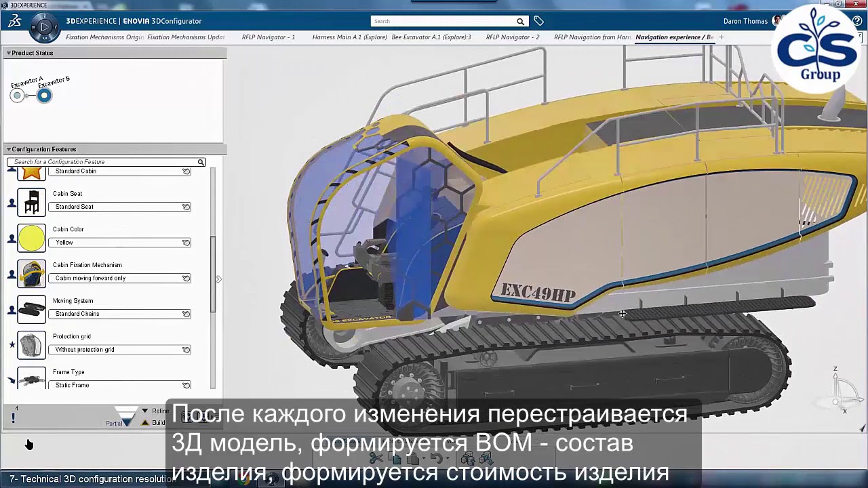This screenshot has width=868, height=488.
Task: Open the tag icon beside search
Action: [538, 21]
